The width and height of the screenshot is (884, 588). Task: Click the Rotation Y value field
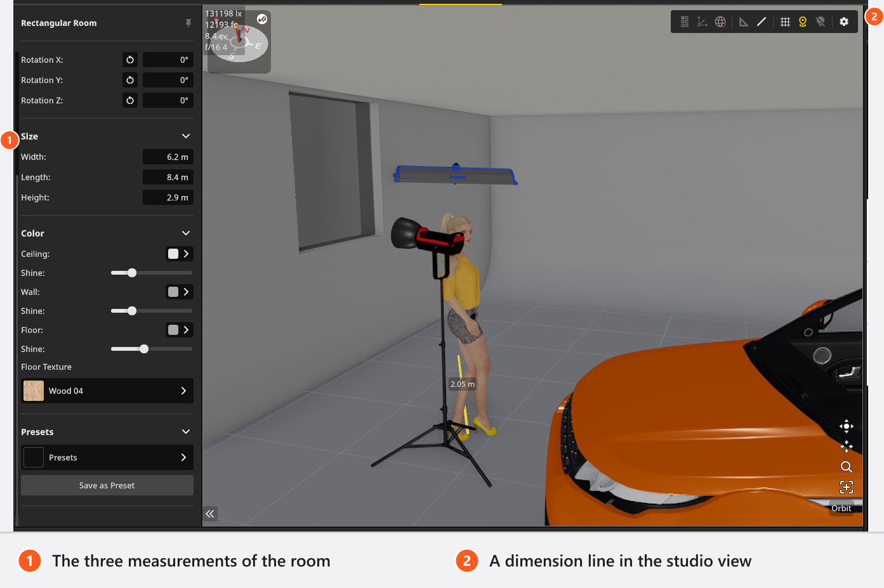coord(168,80)
